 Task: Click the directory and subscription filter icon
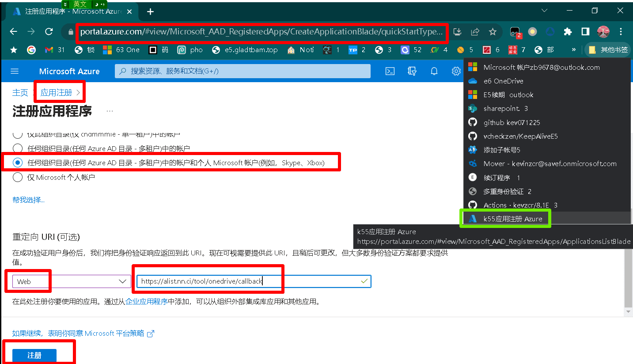coord(412,71)
